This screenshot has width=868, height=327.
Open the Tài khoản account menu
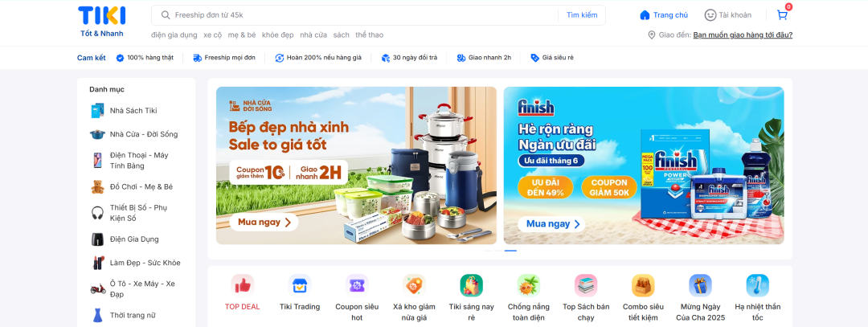[x=728, y=15]
